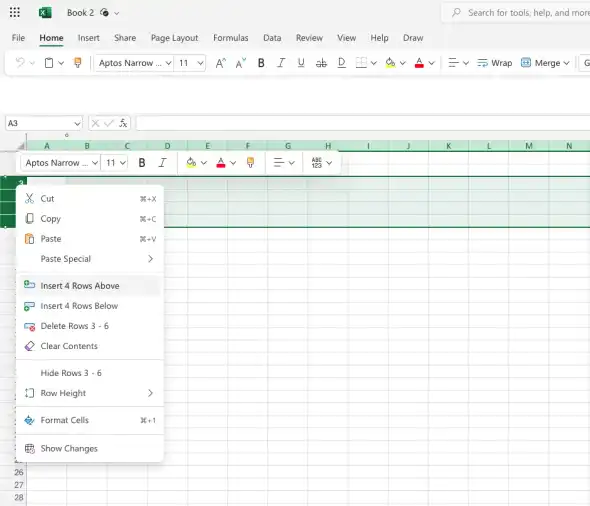Screen dimensions: 590x506
Task: Toggle Italic in the mini toolbar
Action: click(x=162, y=163)
